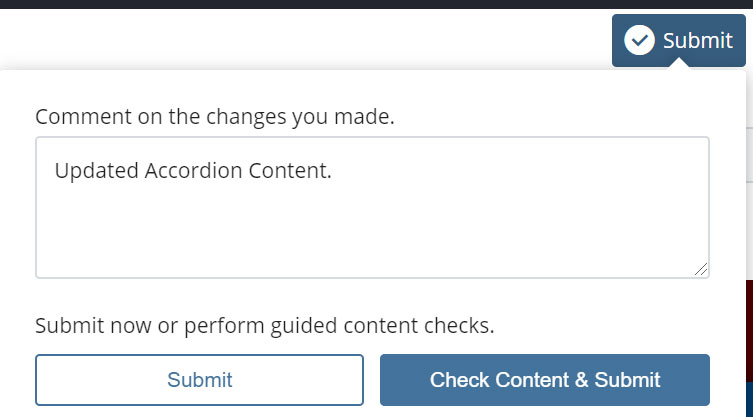This screenshot has width=753, height=417.
Task: Click the circled checkmark icon beside Submit
Action: tap(639, 40)
